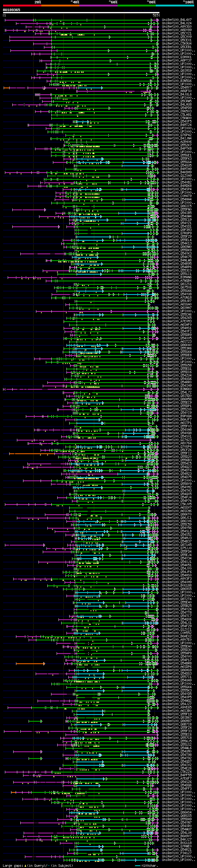Click the 'Large gaps' legend text
The image size is (197, 868).
14,866
